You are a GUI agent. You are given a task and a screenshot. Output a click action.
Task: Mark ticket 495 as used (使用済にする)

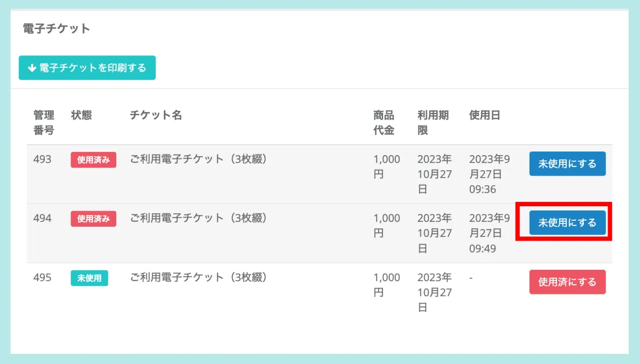[567, 282]
